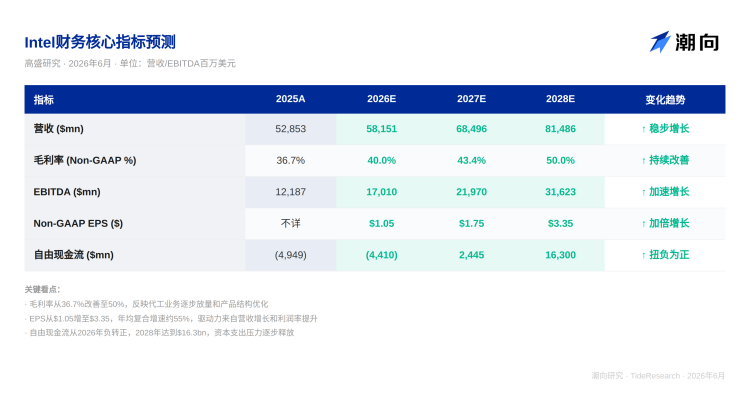Screen dimensions: 750x411
Task: Click the revenue value 58,151
Action: [381, 129]
